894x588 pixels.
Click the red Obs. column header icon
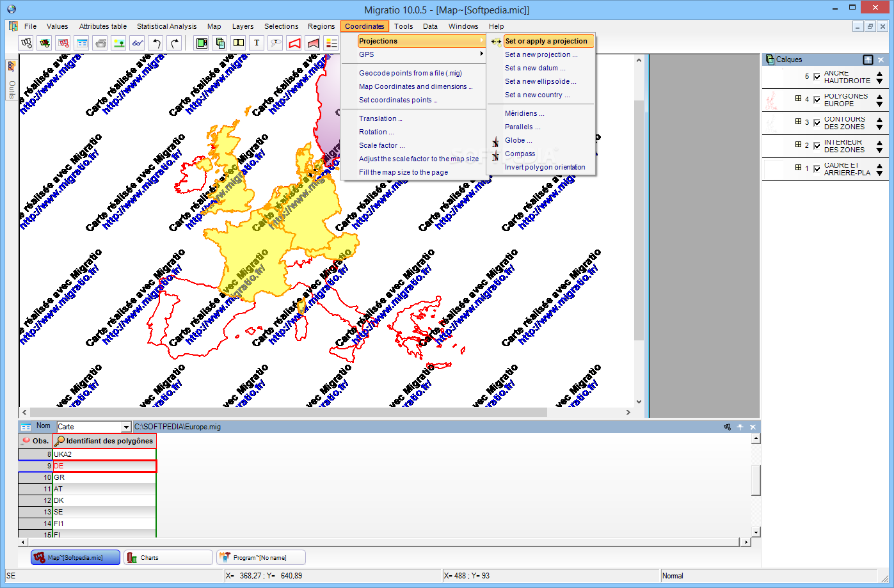coord(26,441)
